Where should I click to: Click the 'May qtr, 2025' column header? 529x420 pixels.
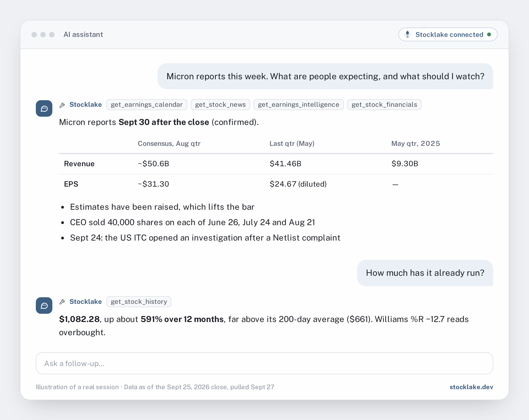[416, 143]
